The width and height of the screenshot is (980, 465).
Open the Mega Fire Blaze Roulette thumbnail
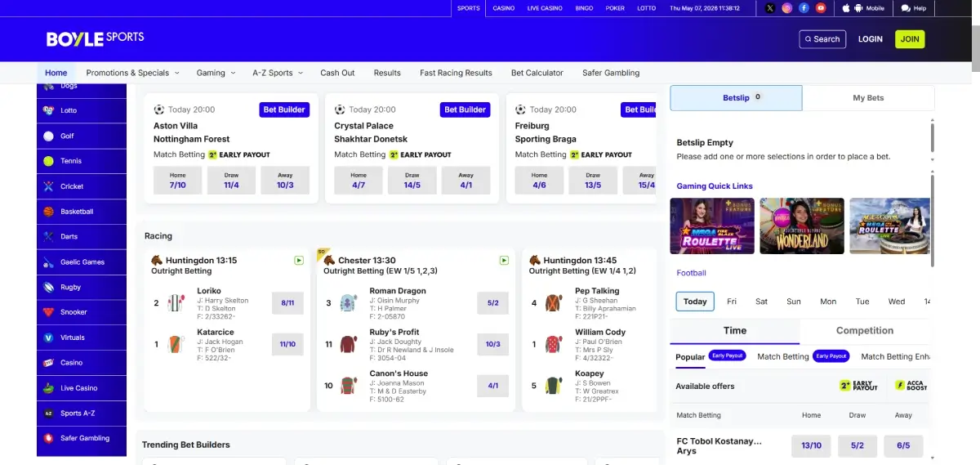tap(711, 226)
